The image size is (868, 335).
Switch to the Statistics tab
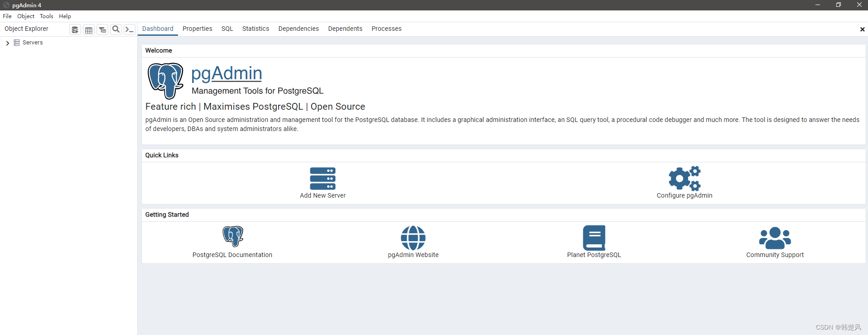click(x=256, y=29)
